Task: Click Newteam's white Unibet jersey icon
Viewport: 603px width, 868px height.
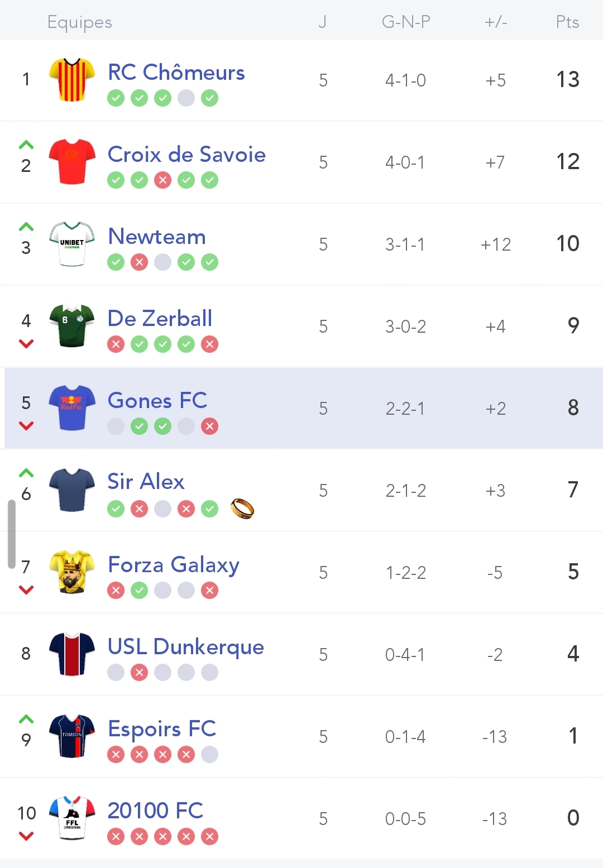Action: (x=71, y=243)
